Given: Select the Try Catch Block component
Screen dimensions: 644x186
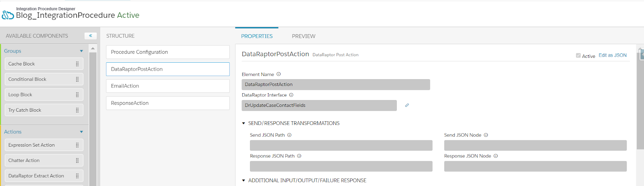Looking at the screenshot, I should click(44, 110).
